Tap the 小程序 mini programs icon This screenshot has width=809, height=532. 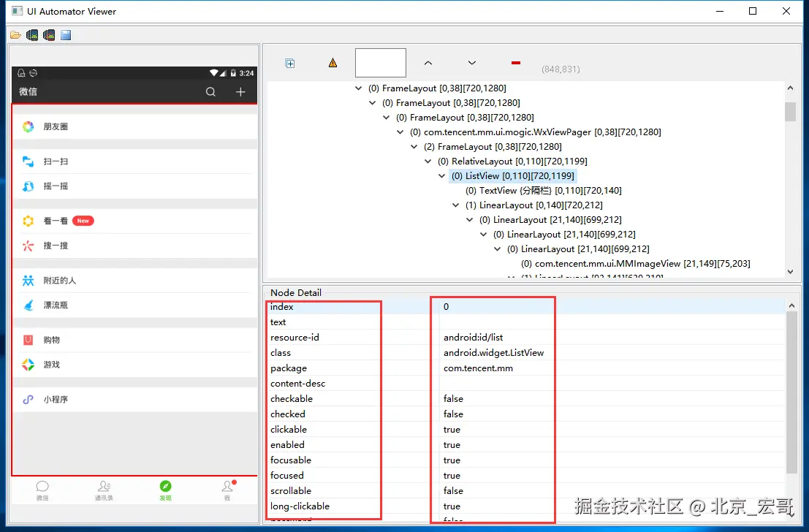click(28, 400)
